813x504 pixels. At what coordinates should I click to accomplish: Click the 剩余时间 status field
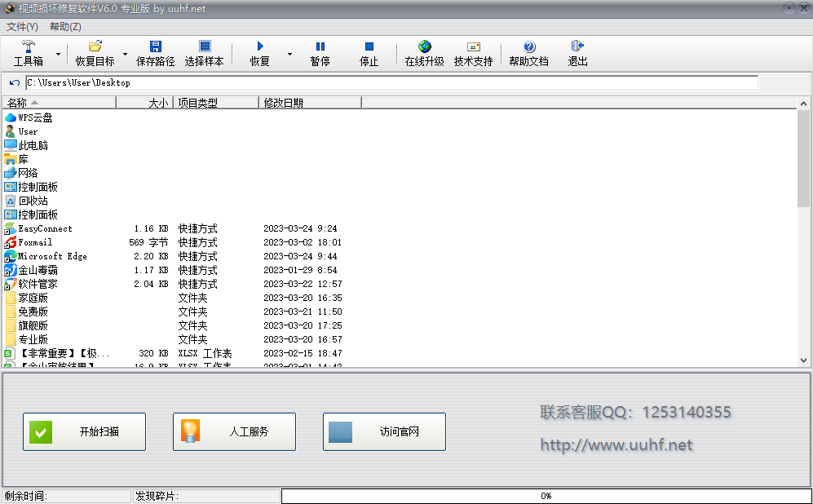pyautogui.click(x=66, y=496)
